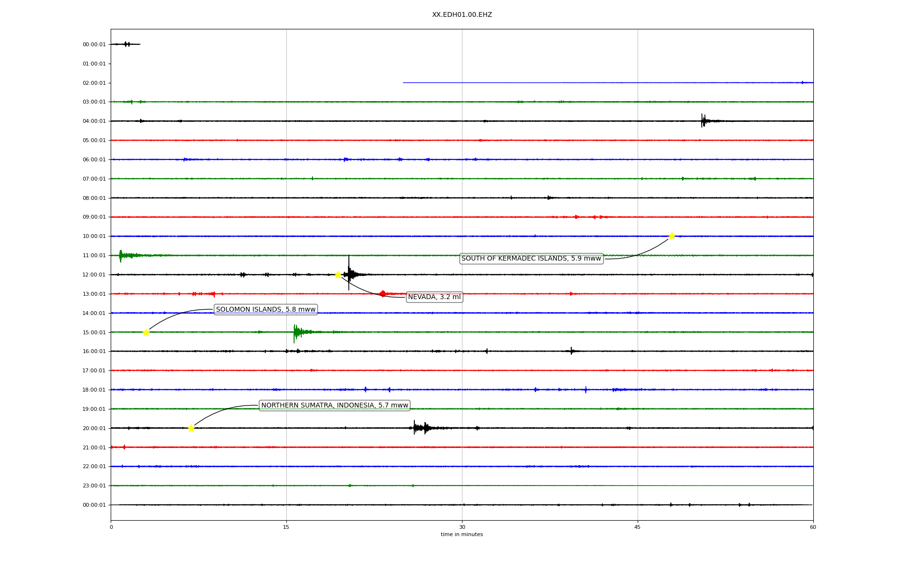The image size is (924, 578).
Task: Click the green burst at start of the 11:00:01 trace
Action: 121,255
